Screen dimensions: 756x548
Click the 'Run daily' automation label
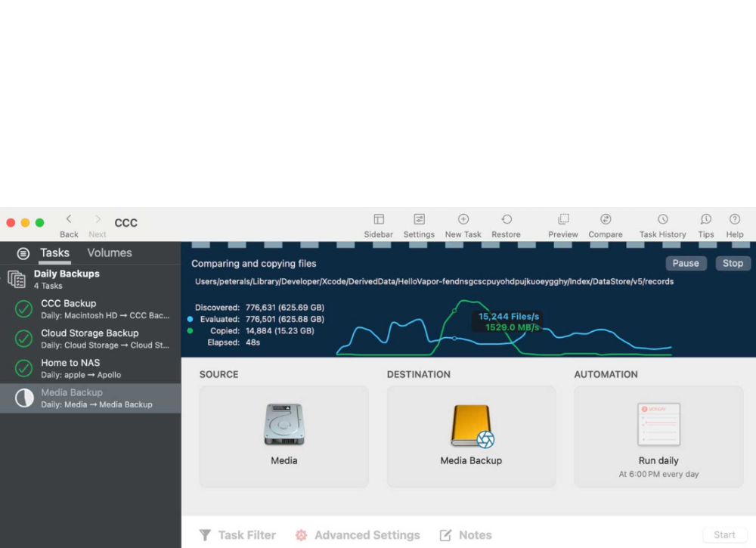coord(658,461)
